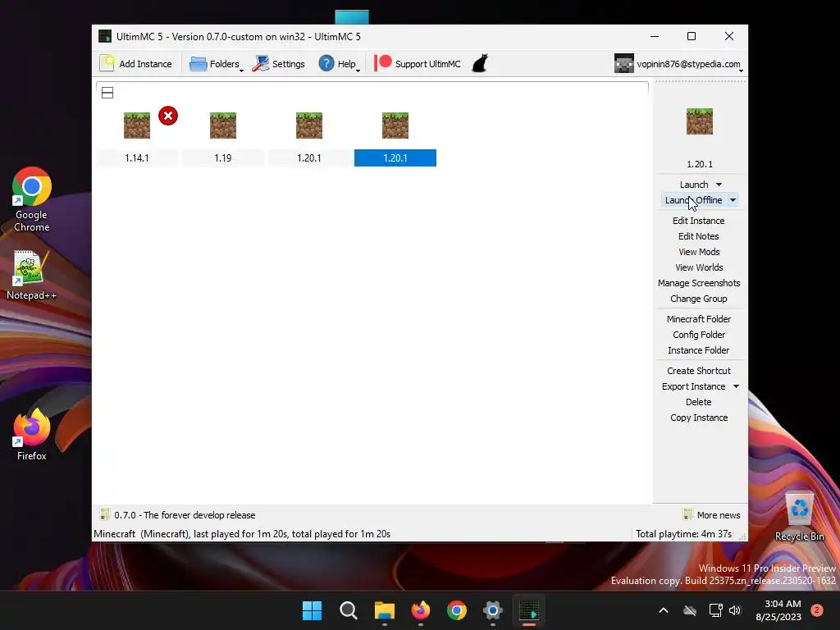Open Firefox from the taskbar
The height and width of the screenshot is (630, 840).
coord(421,610)
